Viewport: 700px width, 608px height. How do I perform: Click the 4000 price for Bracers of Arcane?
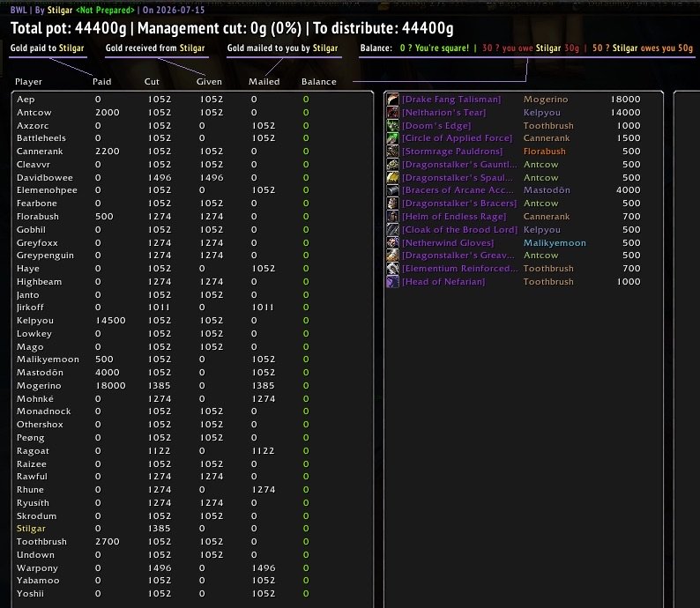tap(628, 190)
